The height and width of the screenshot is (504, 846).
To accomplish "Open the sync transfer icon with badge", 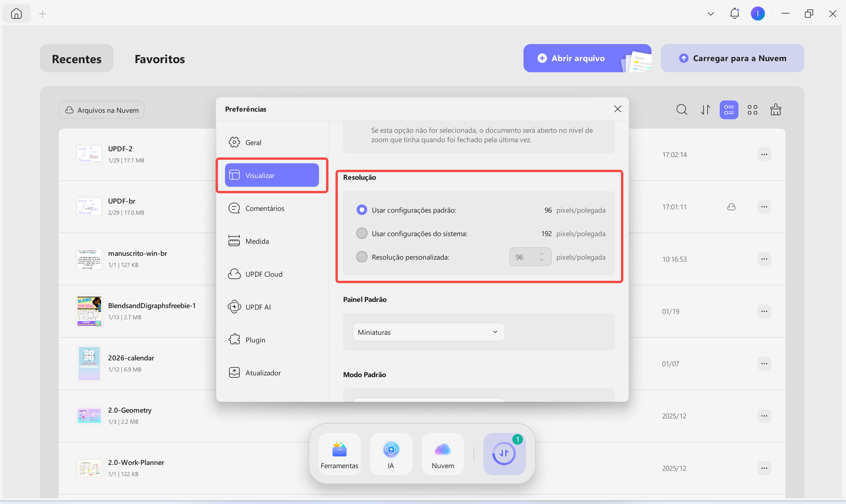I will click(504, 454).
